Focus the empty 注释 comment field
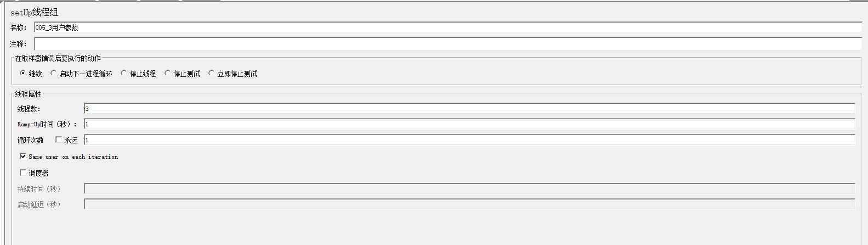This screenshot has height=245, width=868. (x=448, y=44)
